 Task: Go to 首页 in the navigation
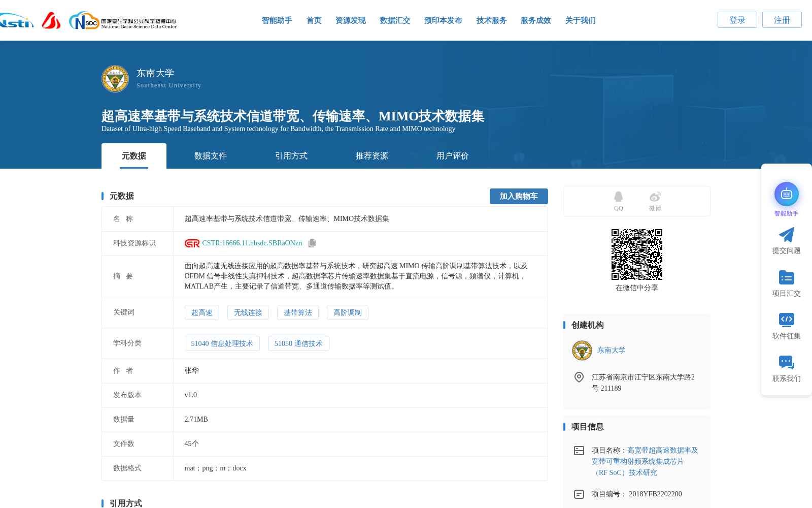314,20
